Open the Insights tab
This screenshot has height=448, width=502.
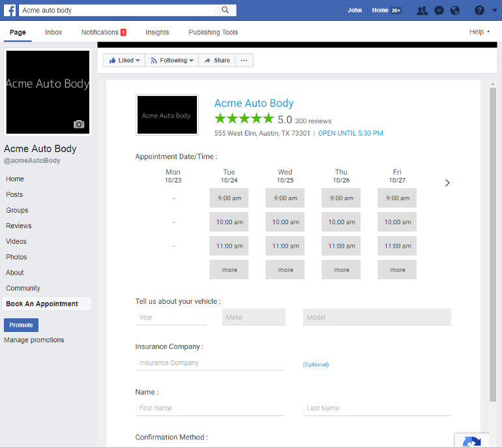coord(157,32)
